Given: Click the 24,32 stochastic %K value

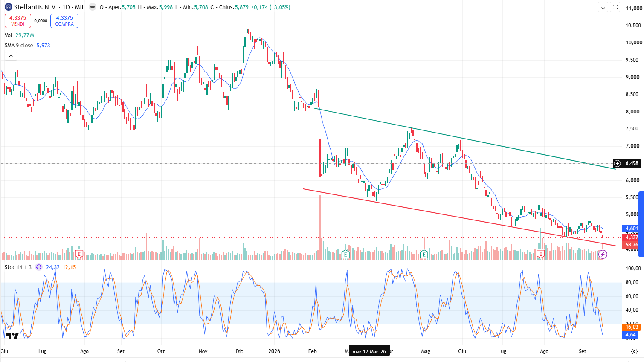Looking at the screenshot, I should click(53, 267).
